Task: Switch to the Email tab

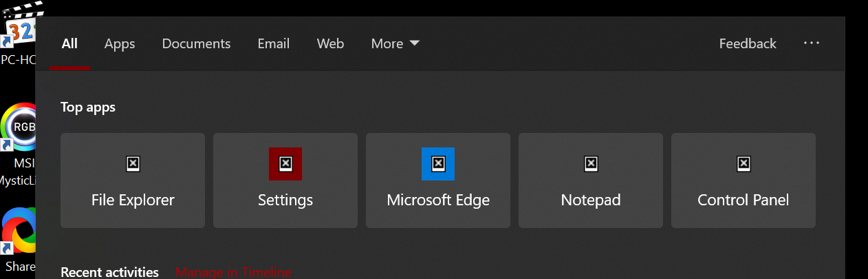Action: [274, 43]
